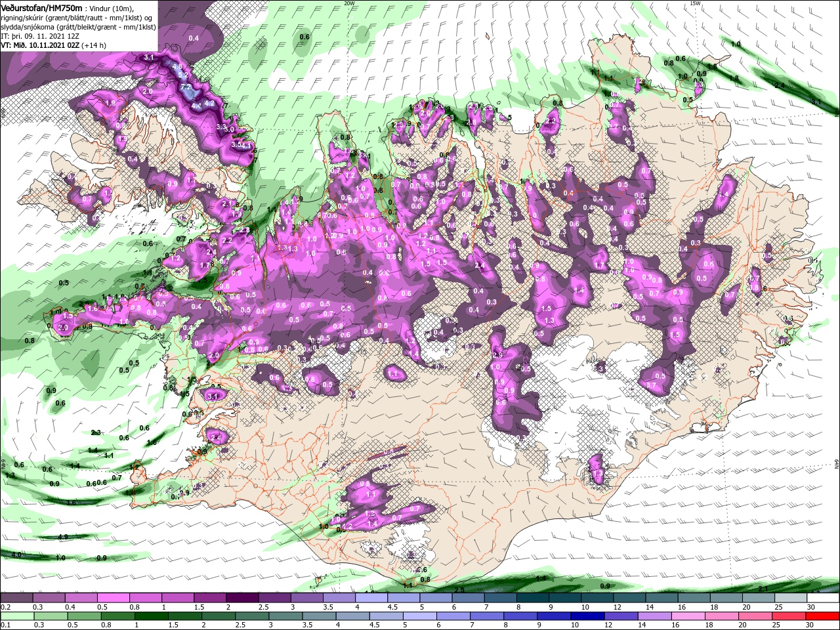
Task: Click the '20W' longitude label
Action: tap(350, 3)
